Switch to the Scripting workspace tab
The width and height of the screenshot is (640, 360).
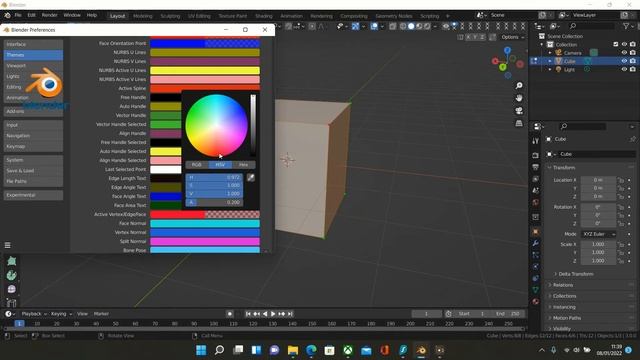429,16
